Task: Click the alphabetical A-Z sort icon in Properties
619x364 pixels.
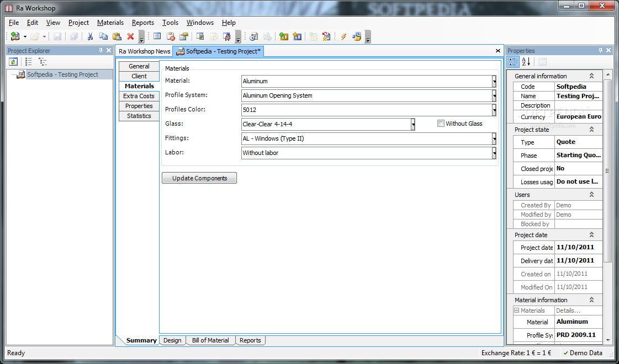Action: point(526,62)
